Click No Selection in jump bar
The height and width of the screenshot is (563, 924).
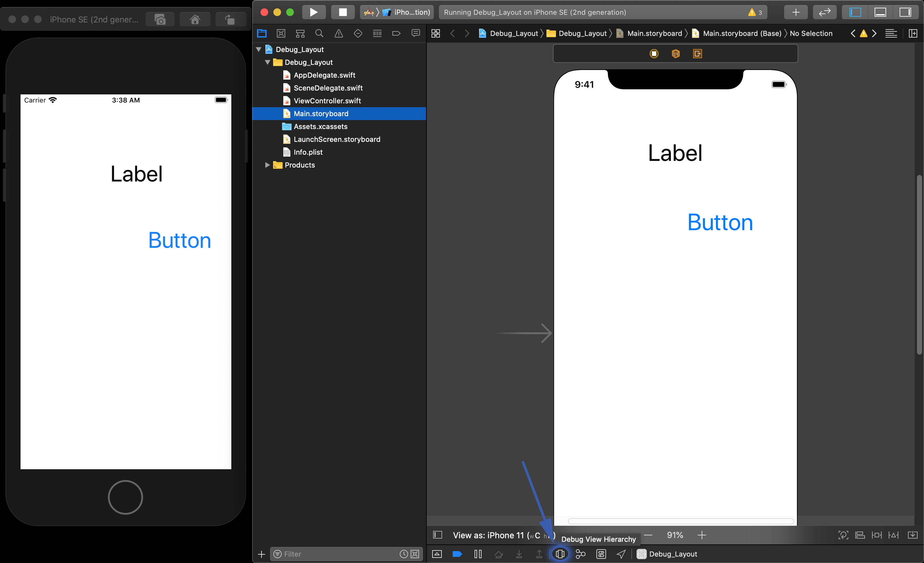pos(811,33)
